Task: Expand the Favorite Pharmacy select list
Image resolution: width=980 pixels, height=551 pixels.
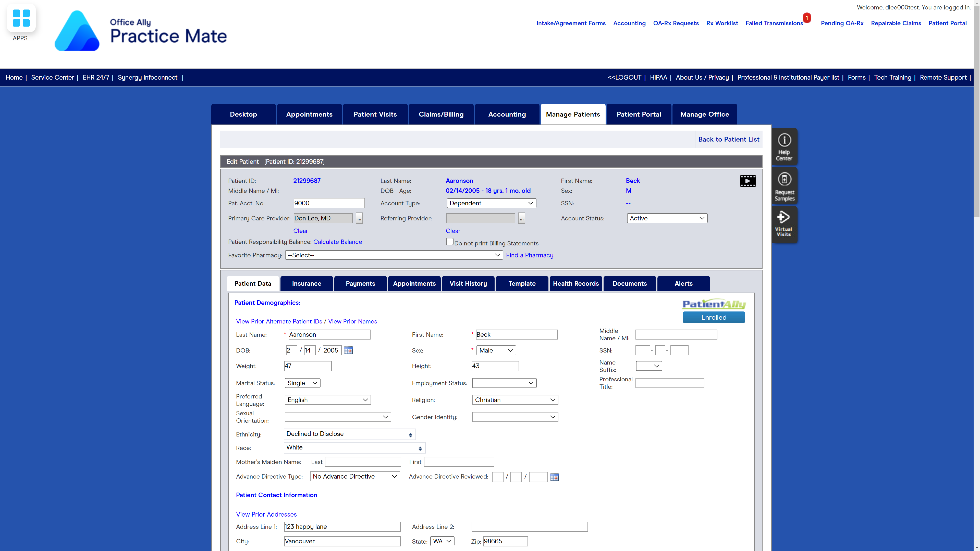Action: click(394, 255)
